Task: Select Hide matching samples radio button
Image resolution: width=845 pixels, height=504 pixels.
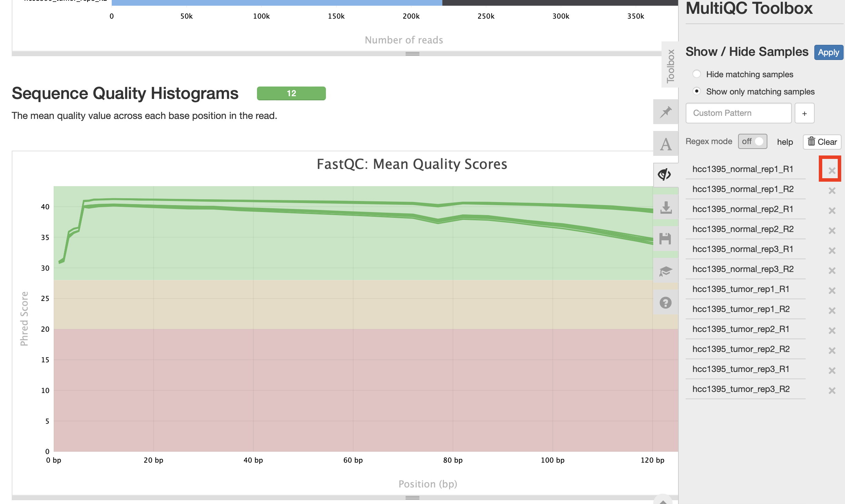Action: pyautogui.click(x=697, y=74)
